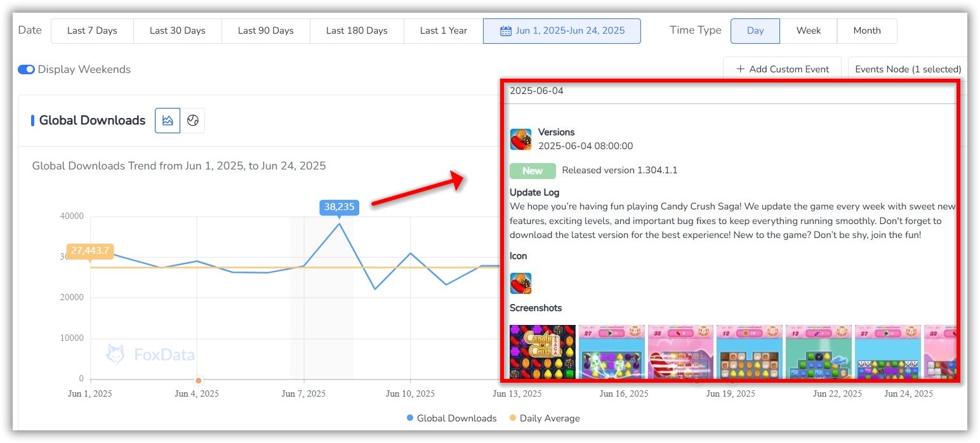The image size is (980, 443).
Task: Click the Add Custom Event button
Action: point(782,69)
